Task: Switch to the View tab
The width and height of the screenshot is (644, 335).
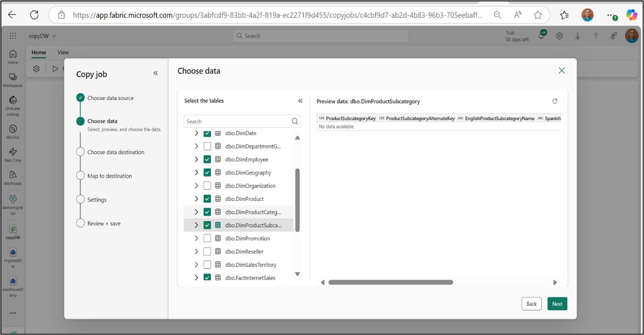Action: coord(63,53)
